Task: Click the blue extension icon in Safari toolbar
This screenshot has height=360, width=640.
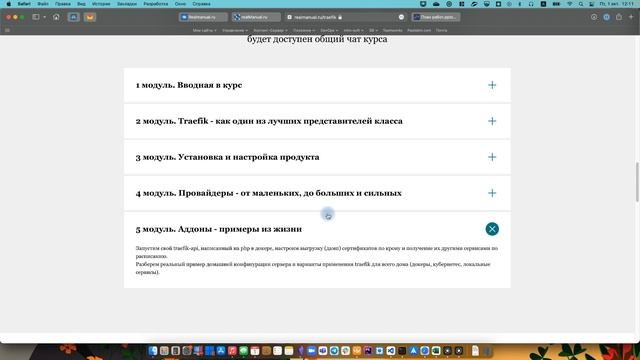Action: 607,17
